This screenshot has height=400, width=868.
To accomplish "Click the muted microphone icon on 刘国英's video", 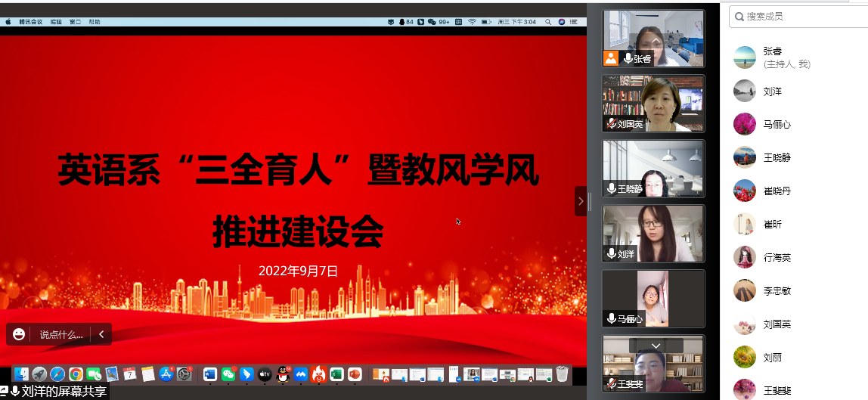I will pyautogui.click(x=611, y=124).
